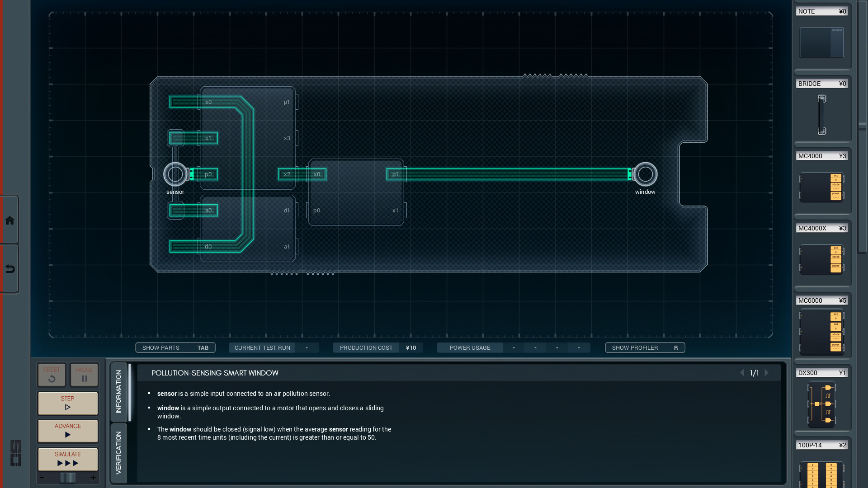
Task: Click the ADVANCE play button
Action: tap(67, 434)
